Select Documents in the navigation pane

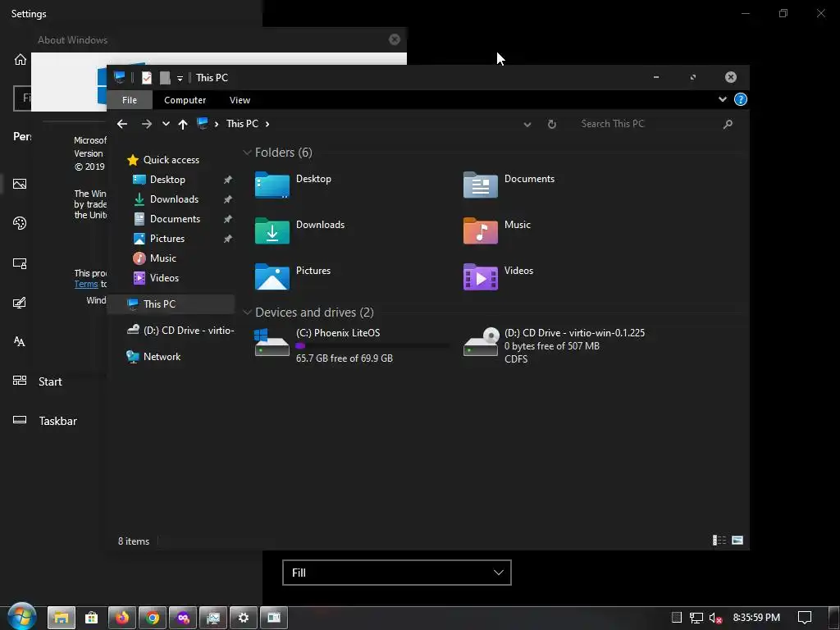click(166, 219)
